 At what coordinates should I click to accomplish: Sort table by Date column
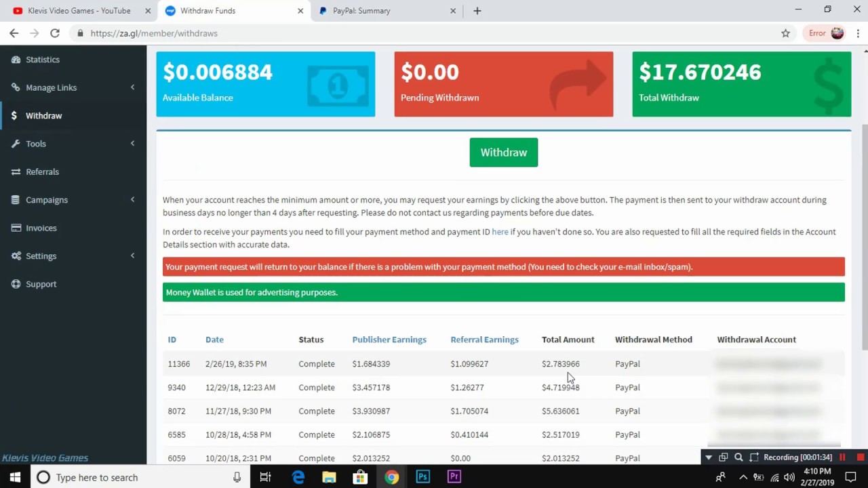coord(214,340)
